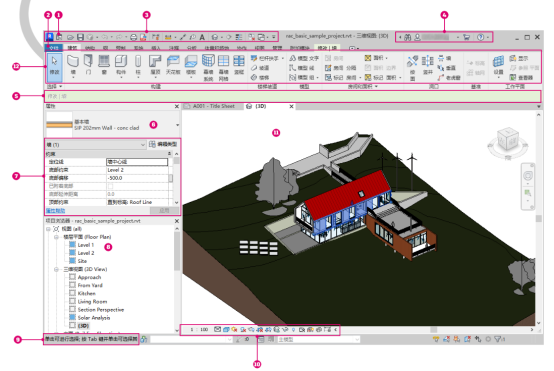Close the Project Browser panel
The image size is (554, 371).
coord(177,221)
